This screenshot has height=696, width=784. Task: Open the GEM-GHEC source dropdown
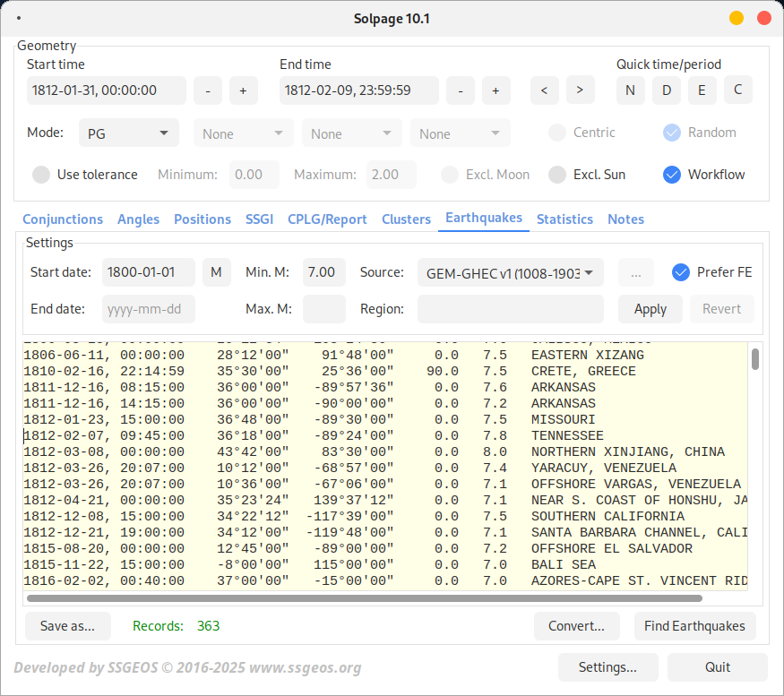[x=510, y=271]
